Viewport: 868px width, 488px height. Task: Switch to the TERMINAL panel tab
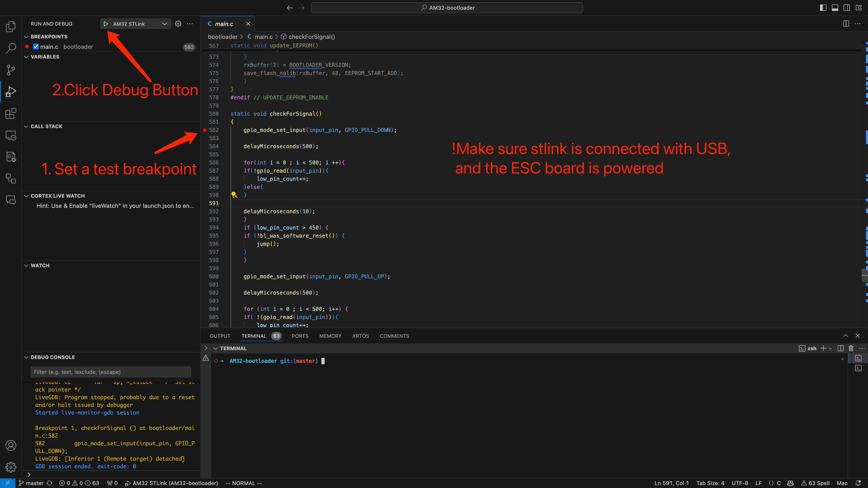254,336
